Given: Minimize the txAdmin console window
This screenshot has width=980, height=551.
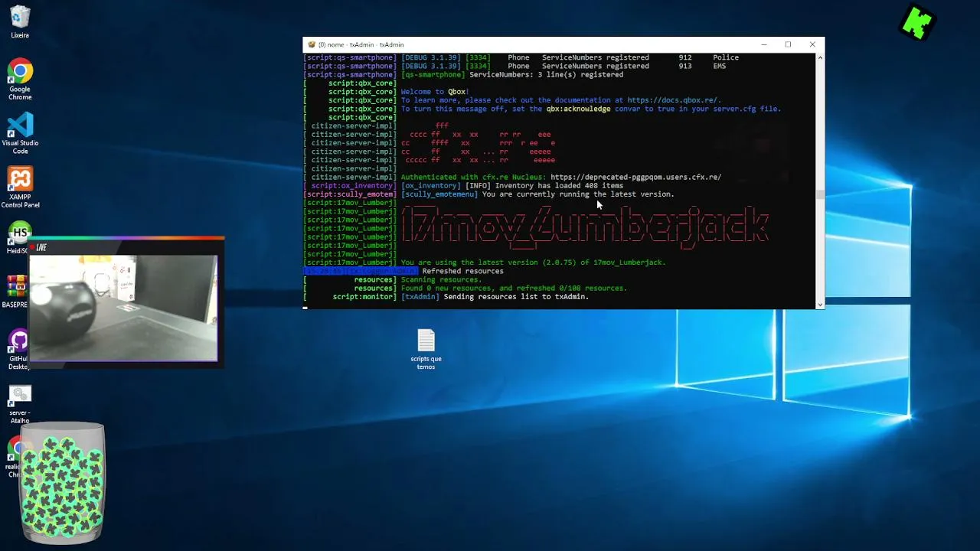Looking at the screenshot, I should click(x=763, y=44).
